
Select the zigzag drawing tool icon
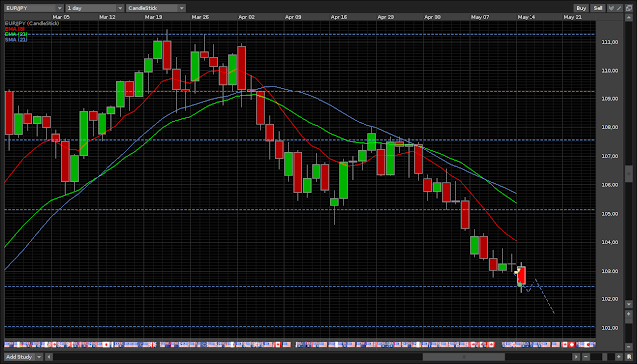pyautogui.click(x=611, y=8)
